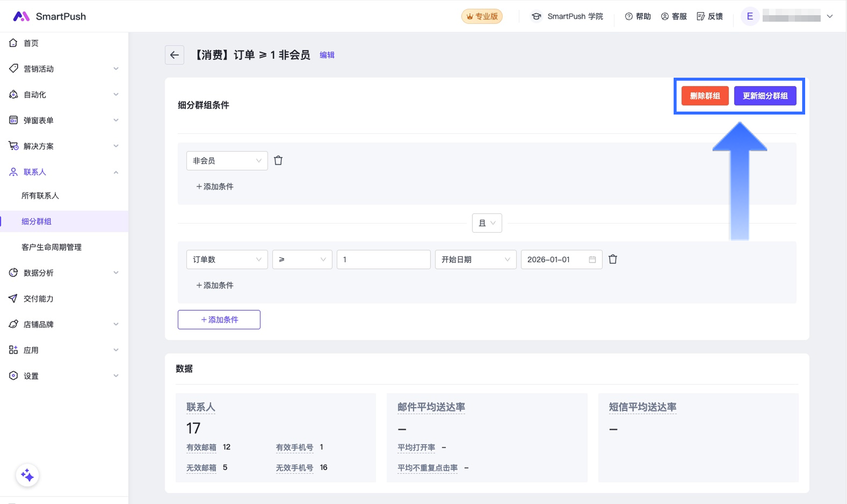Click the 平均打开率 label

coord(416,447)
